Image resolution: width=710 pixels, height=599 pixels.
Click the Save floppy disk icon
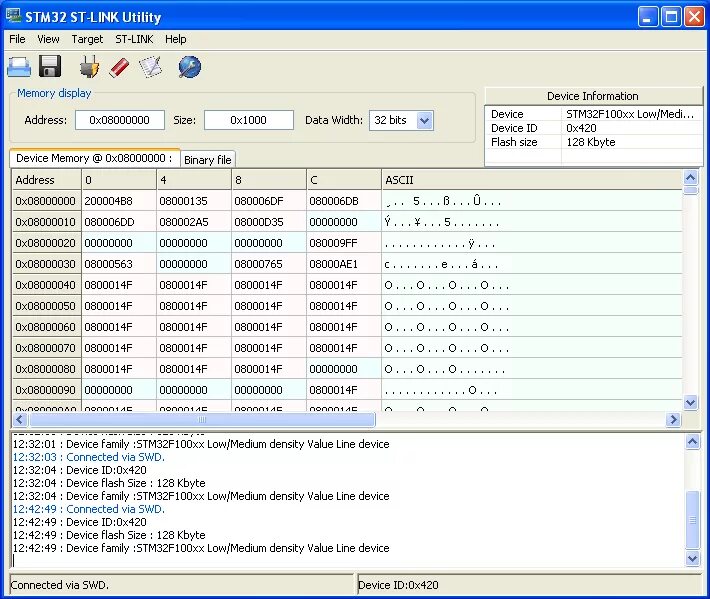pyautogui.click(x=50, y=67)
